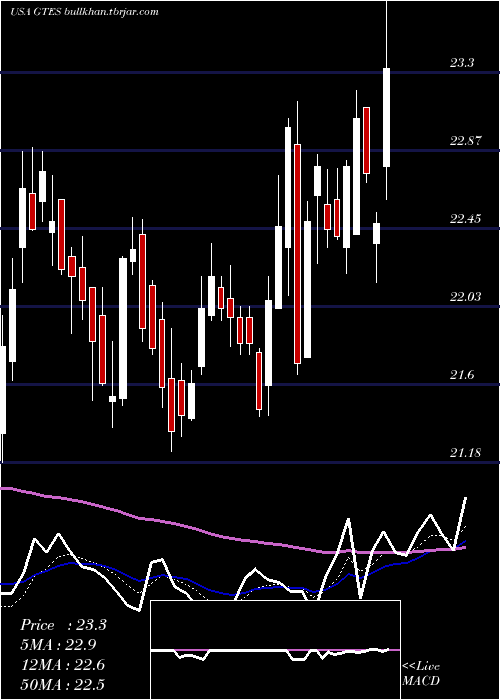This screenshot has height=700, width=500.
Task: Click the 22.03 price axis label
Action: [466, 297]
